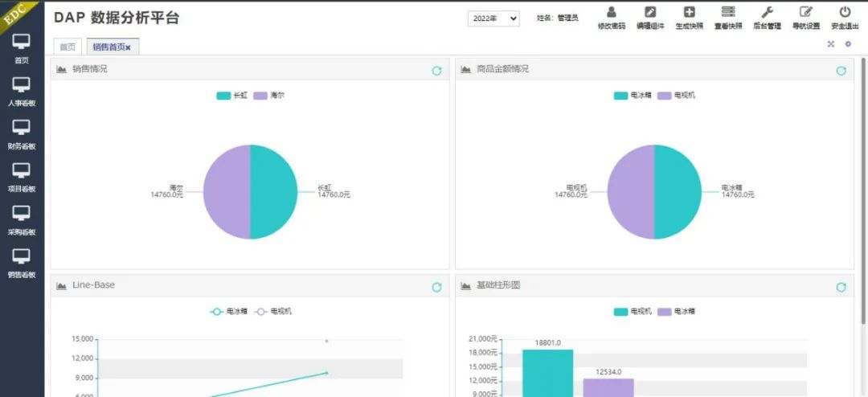Toggle 电冰箱 legend in Line-Base chart
This screenshot has width=868, height=397.
point(230,312)
